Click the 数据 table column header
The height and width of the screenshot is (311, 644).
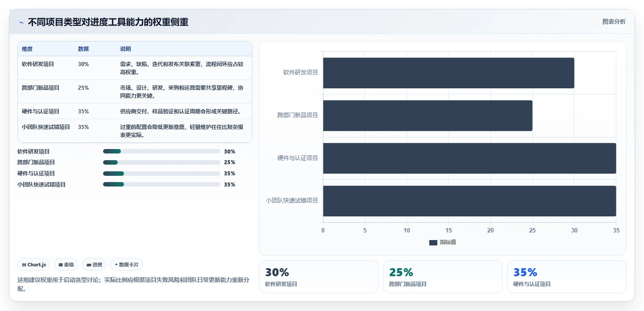click(x=83, y=49)
